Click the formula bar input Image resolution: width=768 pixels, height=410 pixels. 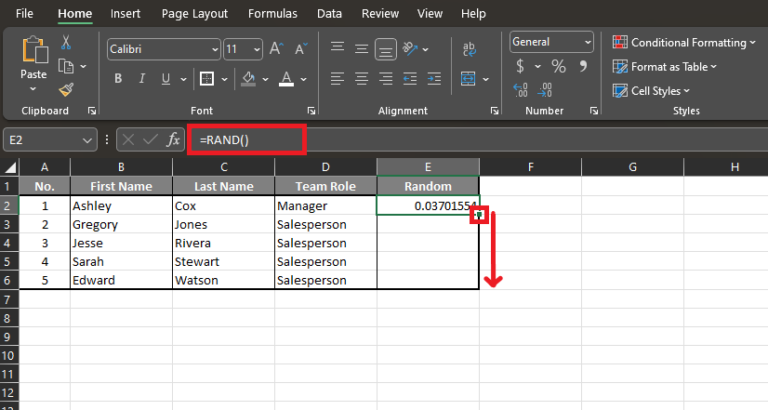click(x=478, y=140)
